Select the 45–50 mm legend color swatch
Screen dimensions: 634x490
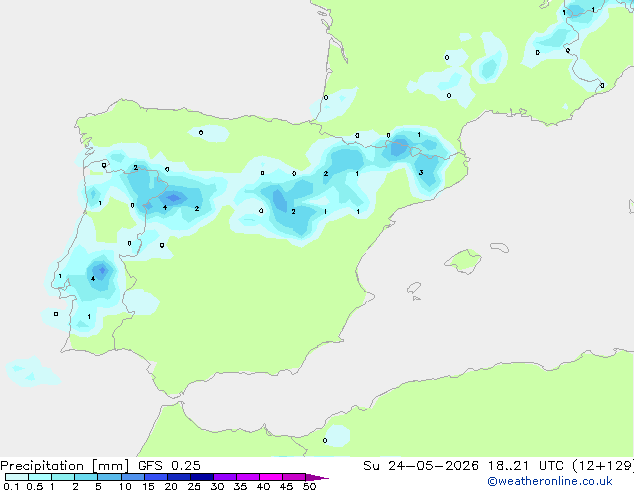pos(294,477)
